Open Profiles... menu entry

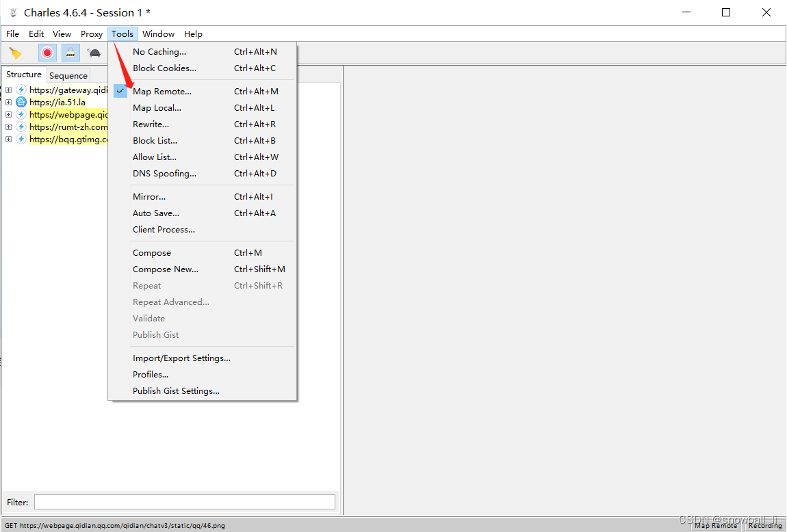click(x=203, y=375)
